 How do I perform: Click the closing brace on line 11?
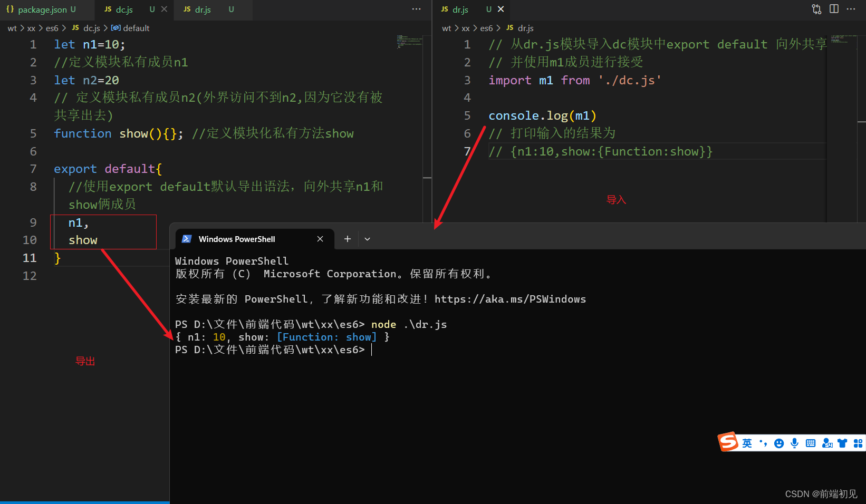(57, 258)
